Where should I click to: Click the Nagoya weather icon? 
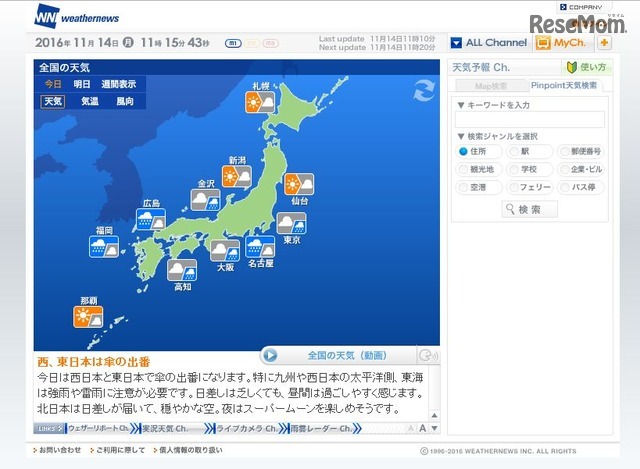(x=260, y=247)
